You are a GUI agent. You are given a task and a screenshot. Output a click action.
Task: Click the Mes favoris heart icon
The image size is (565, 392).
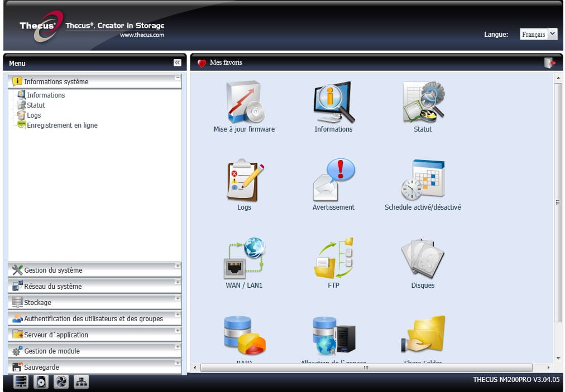pos(202,63)
